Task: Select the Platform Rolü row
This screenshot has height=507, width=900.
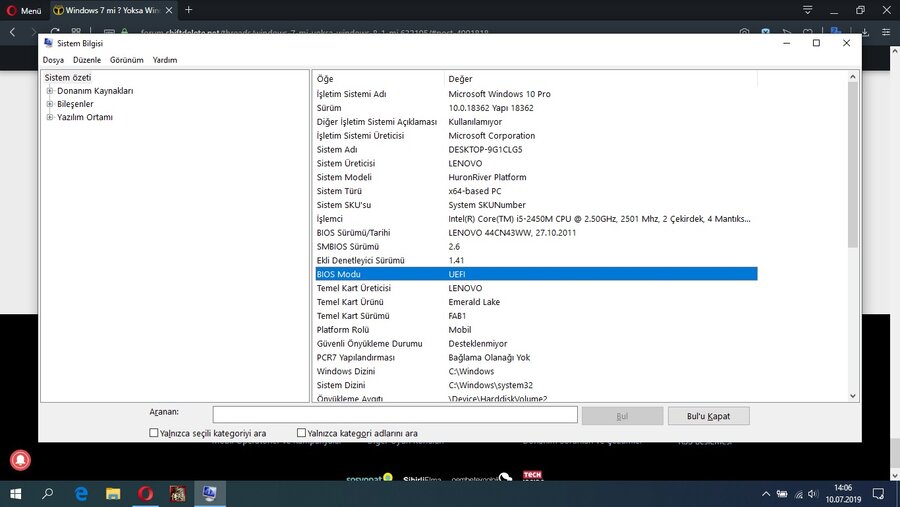Action: point(536,330)
